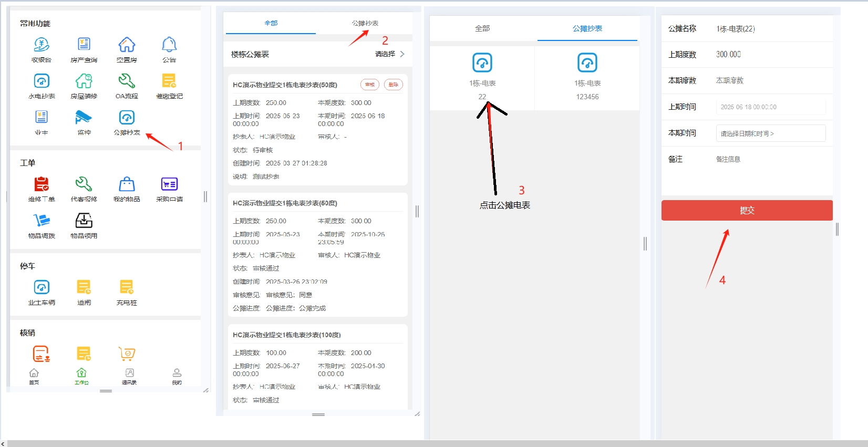Image resolution: width=868 pixels, height=447 pixels.
Task: Open the 房产查询 property search icon
Action: tap(84, 46)
